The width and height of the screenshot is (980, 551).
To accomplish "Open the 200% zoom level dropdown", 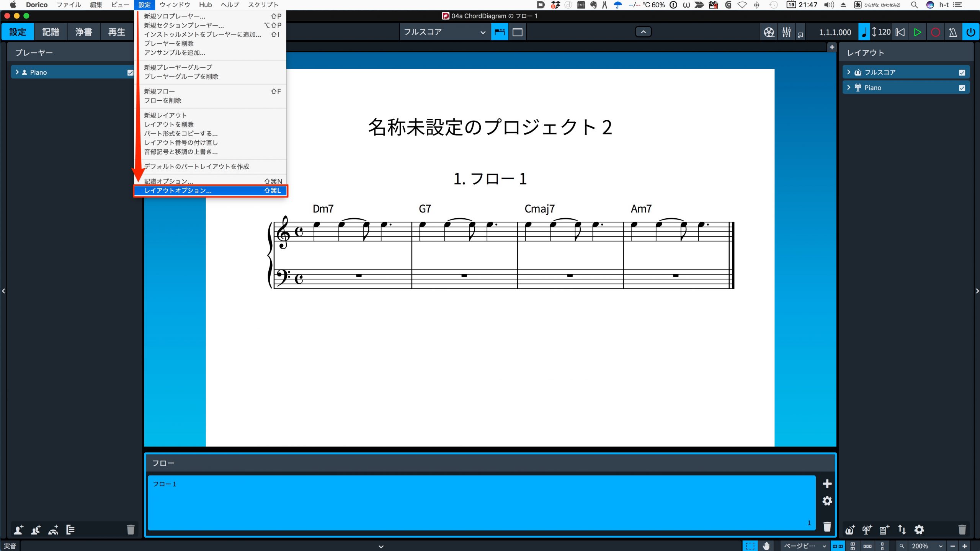I will point(926,546).
